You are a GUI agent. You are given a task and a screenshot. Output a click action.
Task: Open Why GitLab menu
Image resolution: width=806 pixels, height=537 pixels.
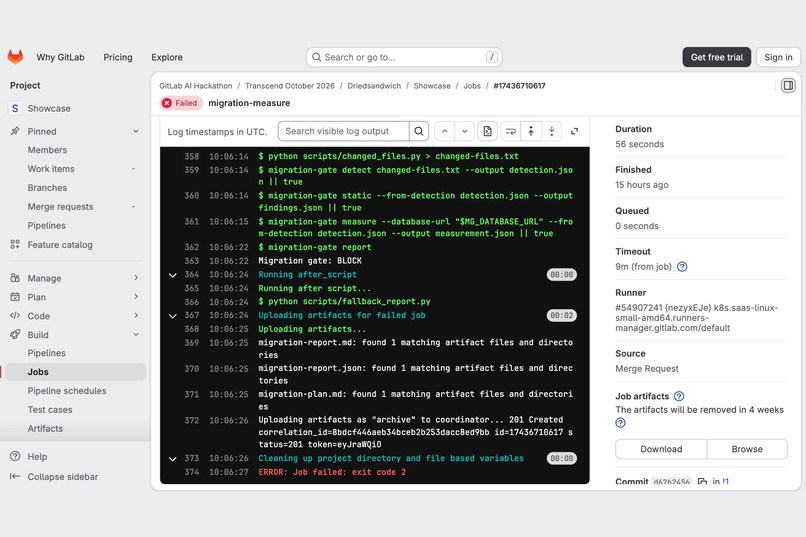(x=60, y=57)
